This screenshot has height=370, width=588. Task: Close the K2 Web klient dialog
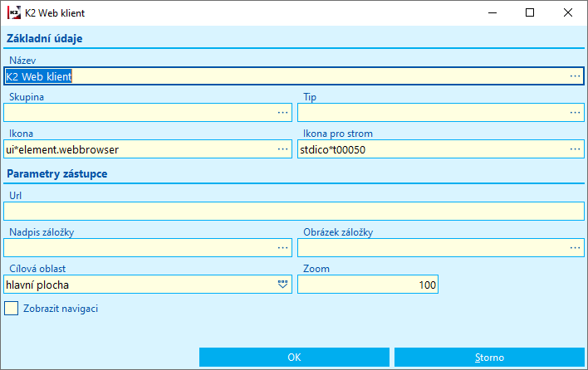(568, 12)
